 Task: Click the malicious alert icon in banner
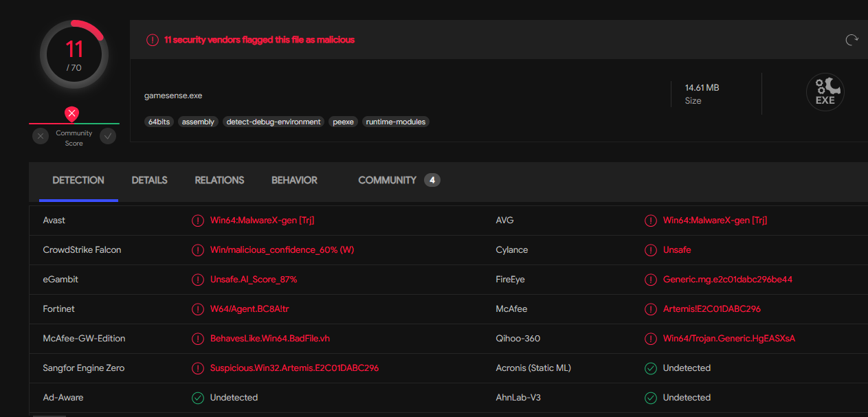(153, 40)
